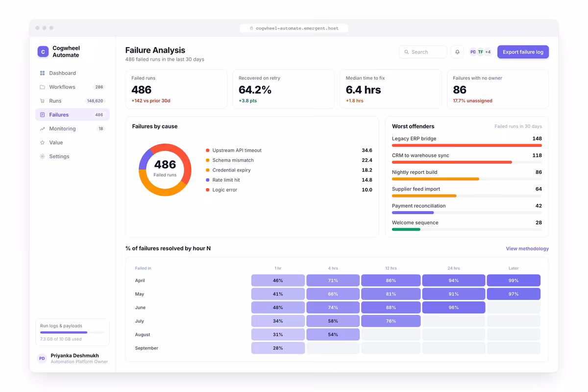The width and height of the screenshot is (588, 392).
Task: Click the 148,620 badge next to Runs
Action: (x=95, y=101)
